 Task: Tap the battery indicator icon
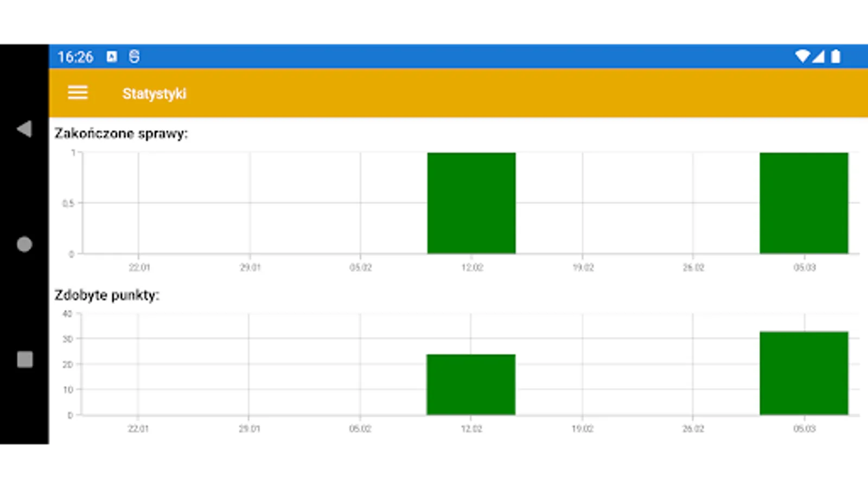(x=836, y=56)
